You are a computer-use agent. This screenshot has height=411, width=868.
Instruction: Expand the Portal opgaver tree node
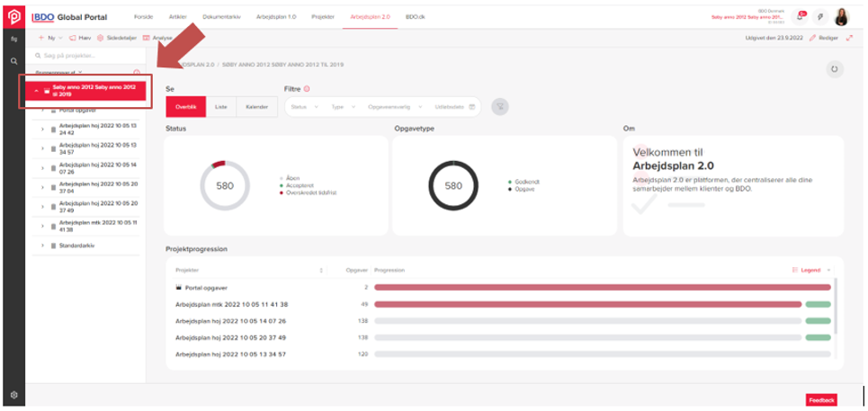pos(42,110)
